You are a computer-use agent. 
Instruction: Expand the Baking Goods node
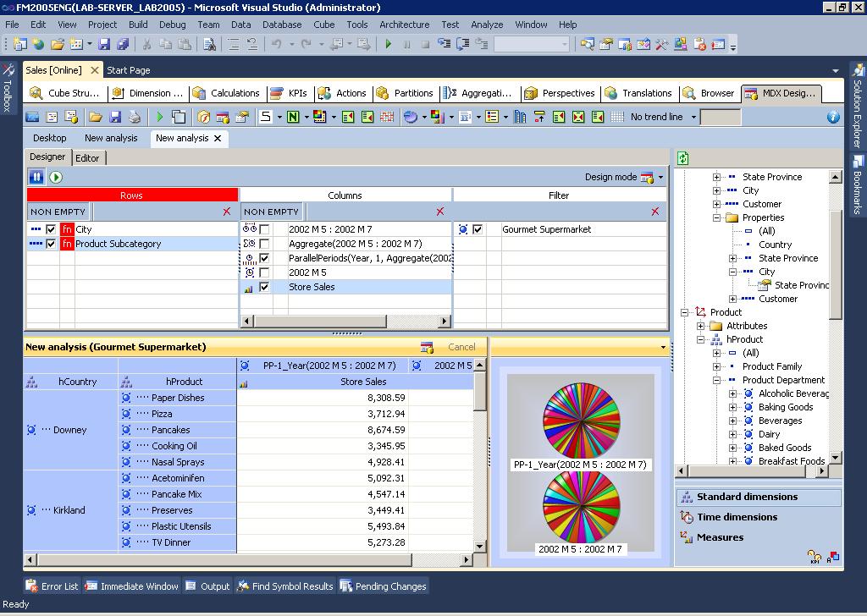(732, 407)
